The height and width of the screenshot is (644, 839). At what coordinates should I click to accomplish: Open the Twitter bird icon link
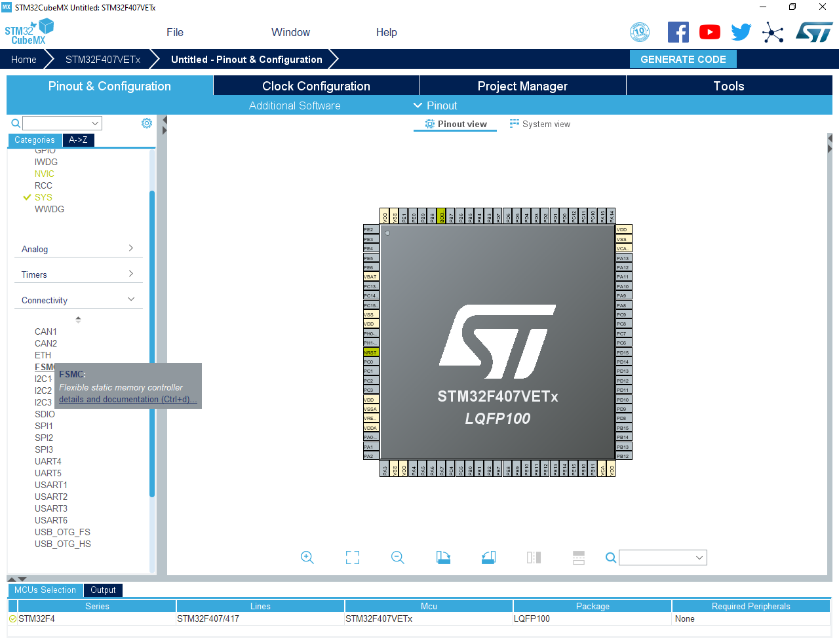point(741,32)
